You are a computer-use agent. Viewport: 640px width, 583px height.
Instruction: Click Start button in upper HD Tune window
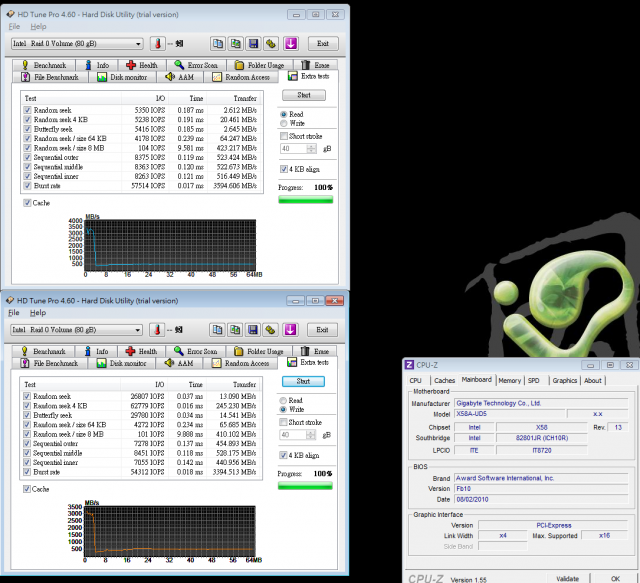point(304,95)
